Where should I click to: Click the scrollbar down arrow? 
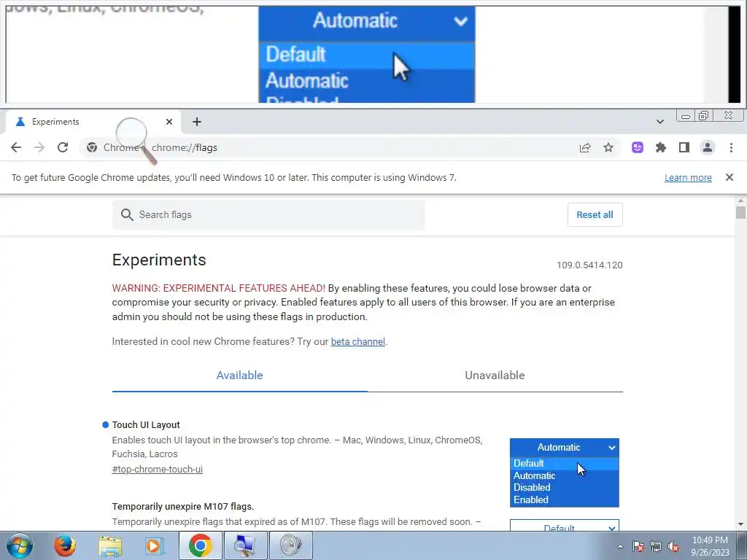click(x=740, y=524)
